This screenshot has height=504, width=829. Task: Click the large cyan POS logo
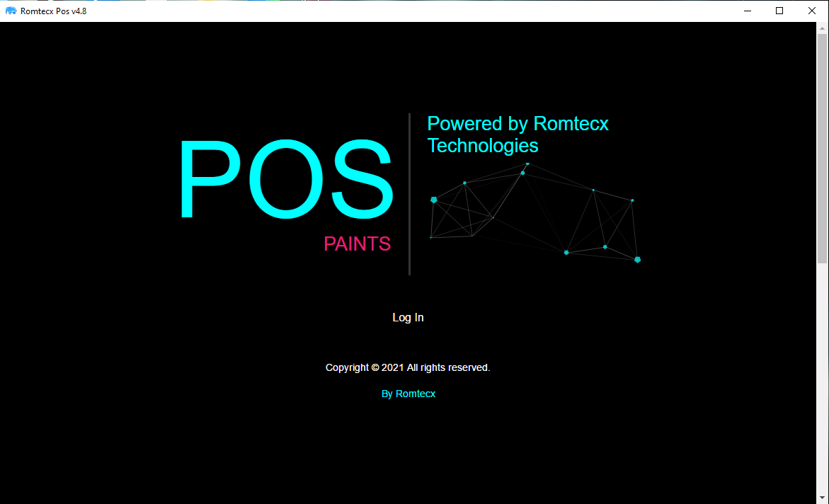pyautogui.click(x=285, y=181)
